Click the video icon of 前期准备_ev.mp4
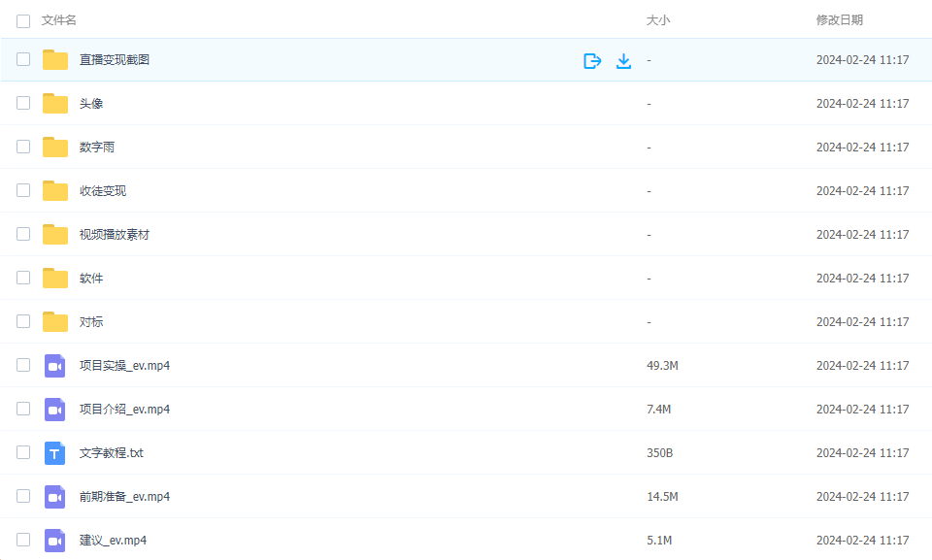 click(x=55, y=497)
